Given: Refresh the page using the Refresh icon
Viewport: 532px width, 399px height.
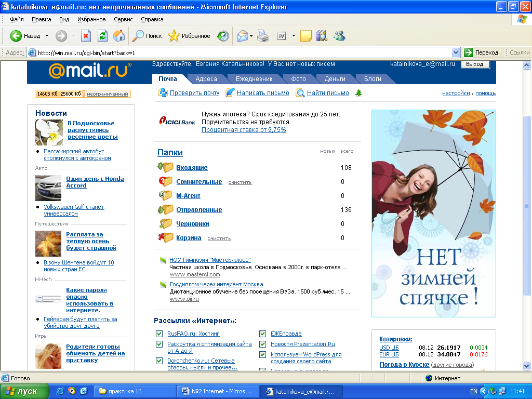Looking at the screenshot, I should pyautogui.click(x=102, y=36).
